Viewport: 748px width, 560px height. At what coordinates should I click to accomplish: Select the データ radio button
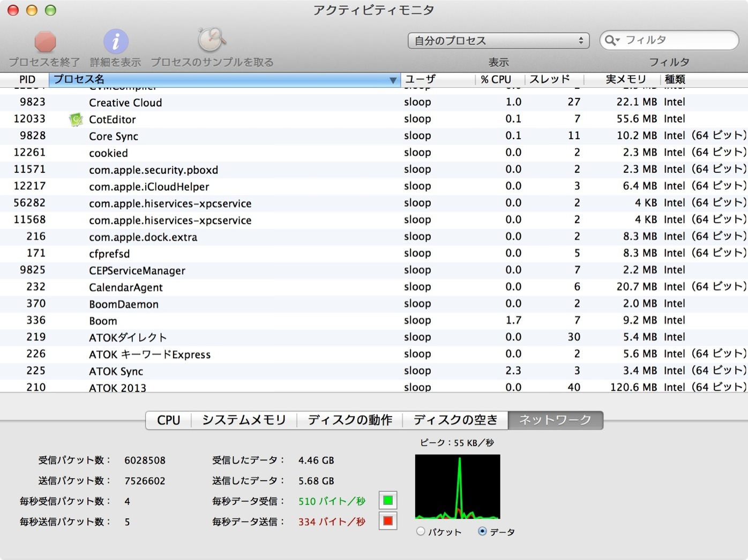[x=482, y=531]
